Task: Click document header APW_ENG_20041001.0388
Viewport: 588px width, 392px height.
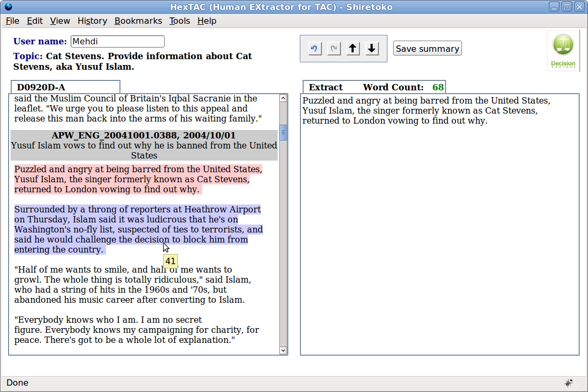Action: pyautogui.click(x=144, y=135)
